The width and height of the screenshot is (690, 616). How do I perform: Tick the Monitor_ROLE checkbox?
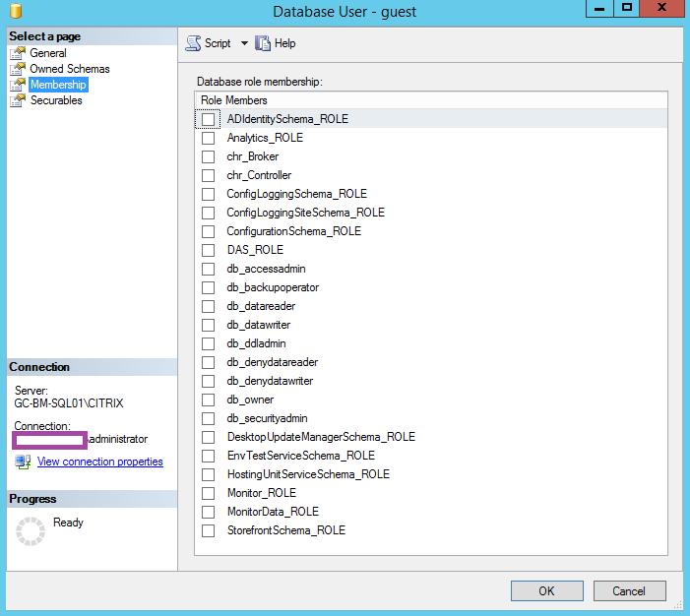tap(208, 493)
